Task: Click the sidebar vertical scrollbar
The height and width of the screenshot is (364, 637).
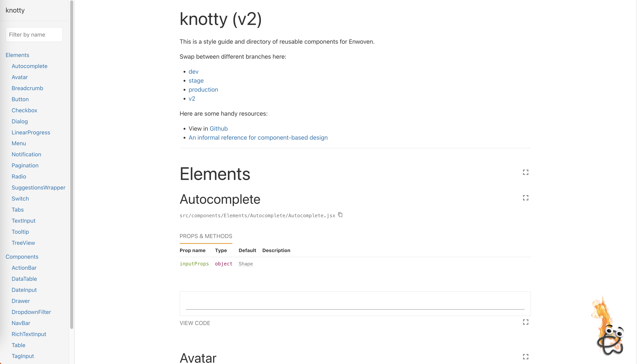Action: click(72, 165)
